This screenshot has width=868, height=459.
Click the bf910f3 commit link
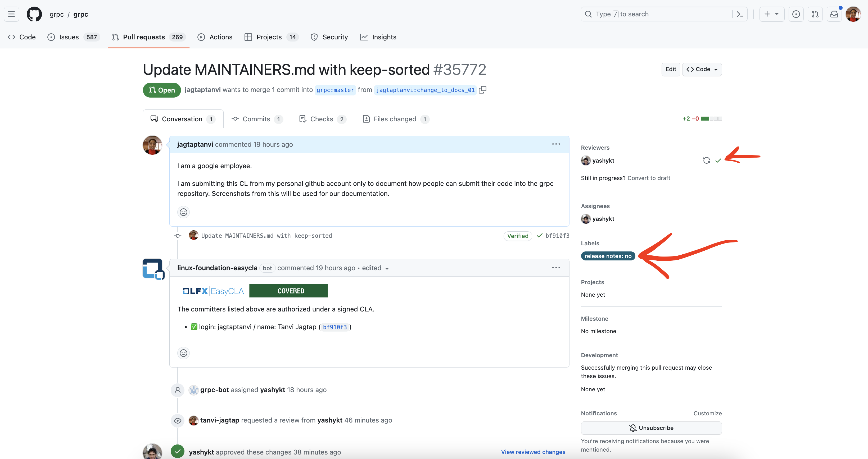coord(557,236)
